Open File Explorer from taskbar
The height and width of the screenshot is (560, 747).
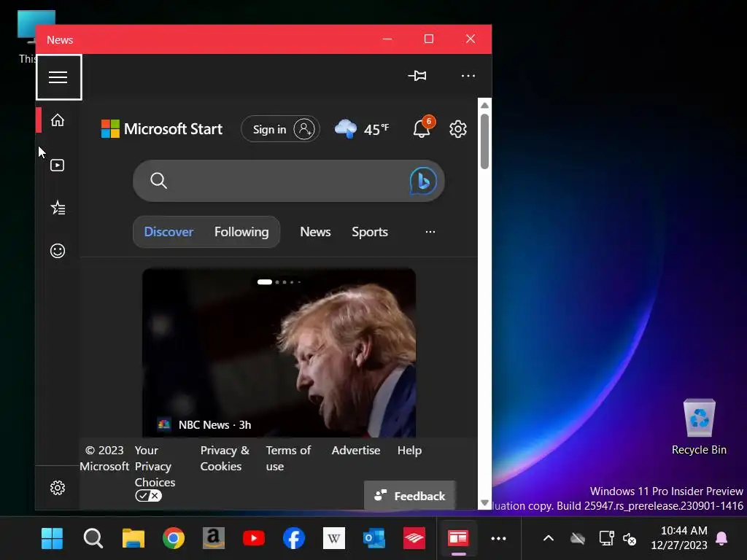[x=133, y=539]
